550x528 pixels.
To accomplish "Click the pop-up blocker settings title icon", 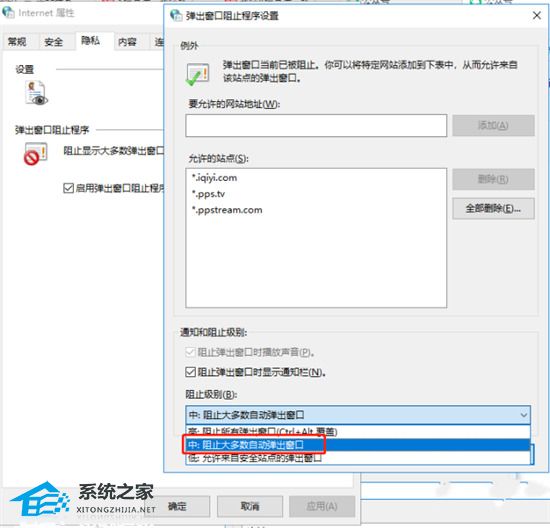I will tap(176, 15).
